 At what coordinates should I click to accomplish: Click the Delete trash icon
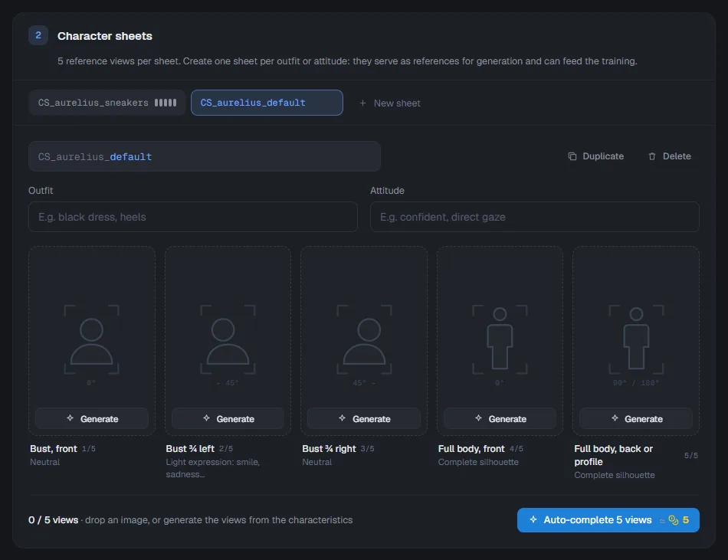pos(652,156)
